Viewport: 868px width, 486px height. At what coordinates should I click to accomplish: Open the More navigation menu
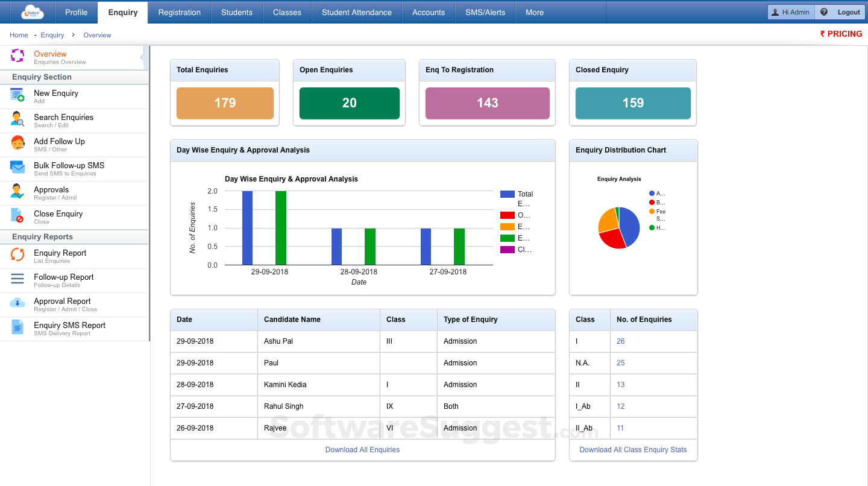[534, 11]
